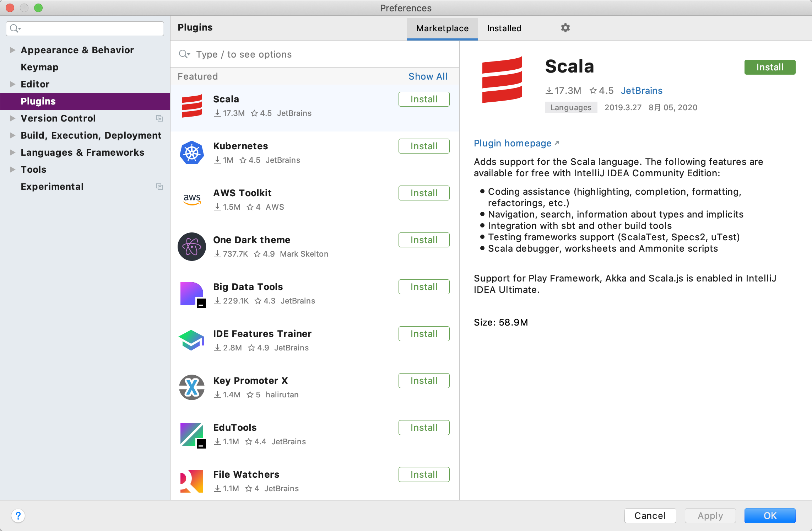Click Show All featured plugins
Screen dimensions: 812x531
click(x=428, y=76)
